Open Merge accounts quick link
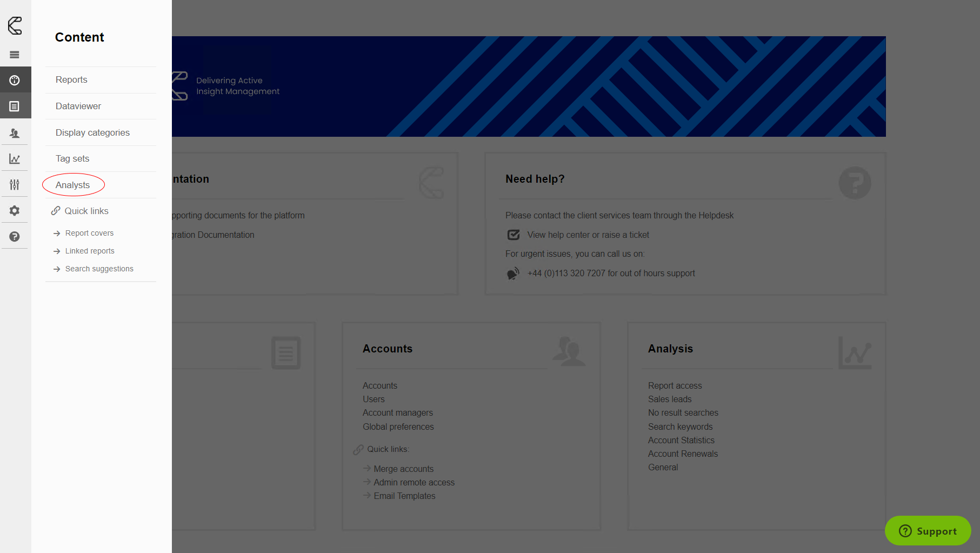The height and width of the screenshot is (553, 980). (403, 469)
